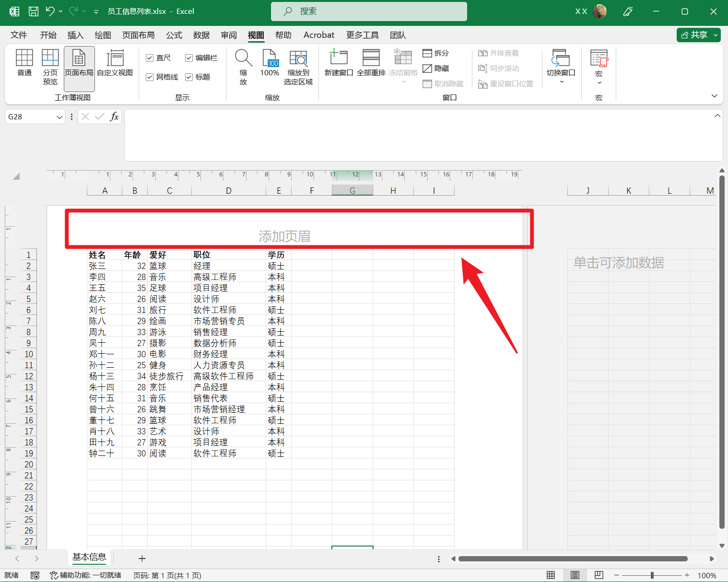
Task: Hide the window using 隐藏
Action: [435, 68]
